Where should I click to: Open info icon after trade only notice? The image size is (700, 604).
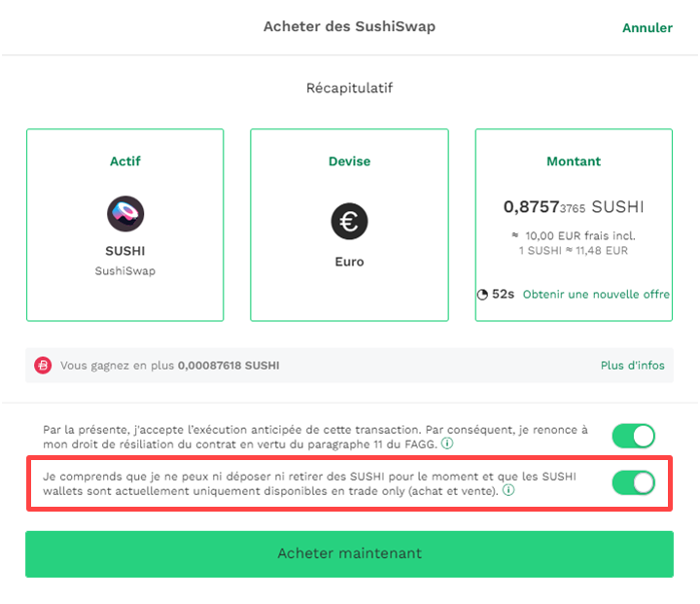click(x=508, y=490)
